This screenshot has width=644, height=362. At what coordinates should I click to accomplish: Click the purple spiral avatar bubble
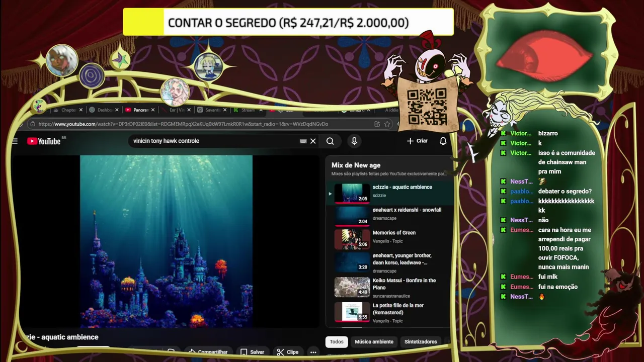92,76
